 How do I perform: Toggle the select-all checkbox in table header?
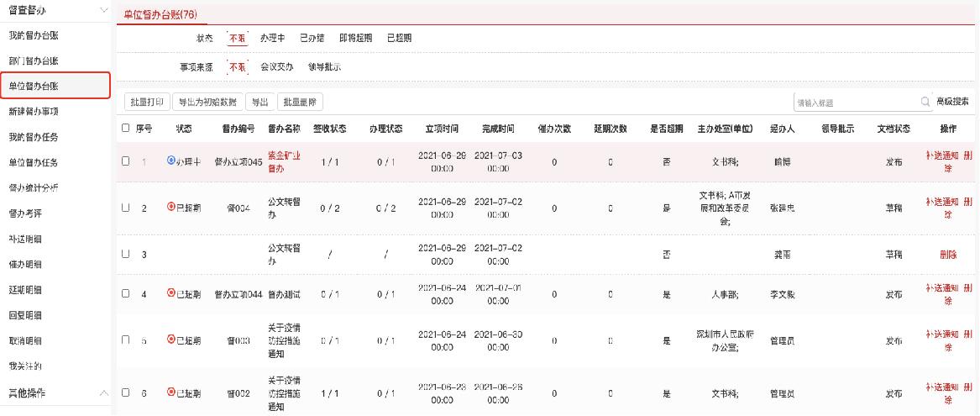(x=126, y=129)
